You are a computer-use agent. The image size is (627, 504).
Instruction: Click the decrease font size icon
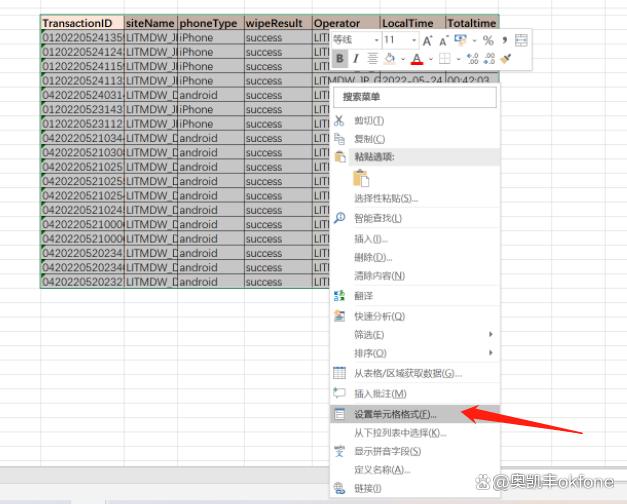[443, 40]
